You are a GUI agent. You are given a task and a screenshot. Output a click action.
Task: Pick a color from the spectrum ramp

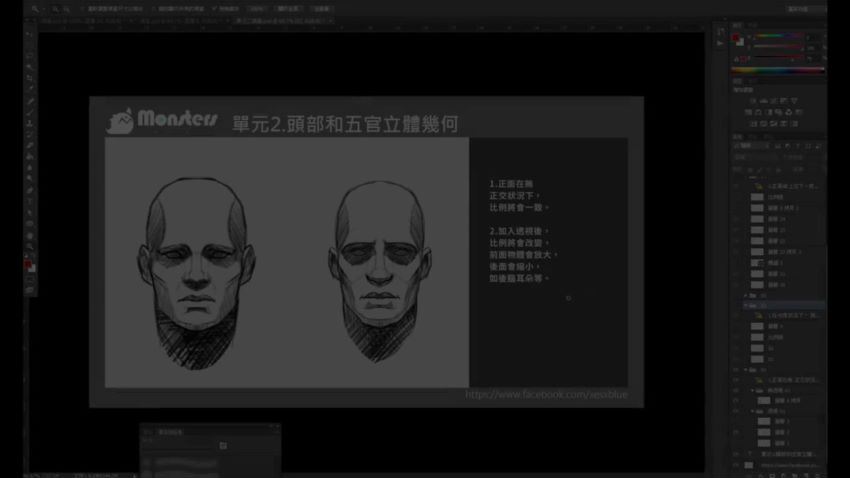coord(778,70)
